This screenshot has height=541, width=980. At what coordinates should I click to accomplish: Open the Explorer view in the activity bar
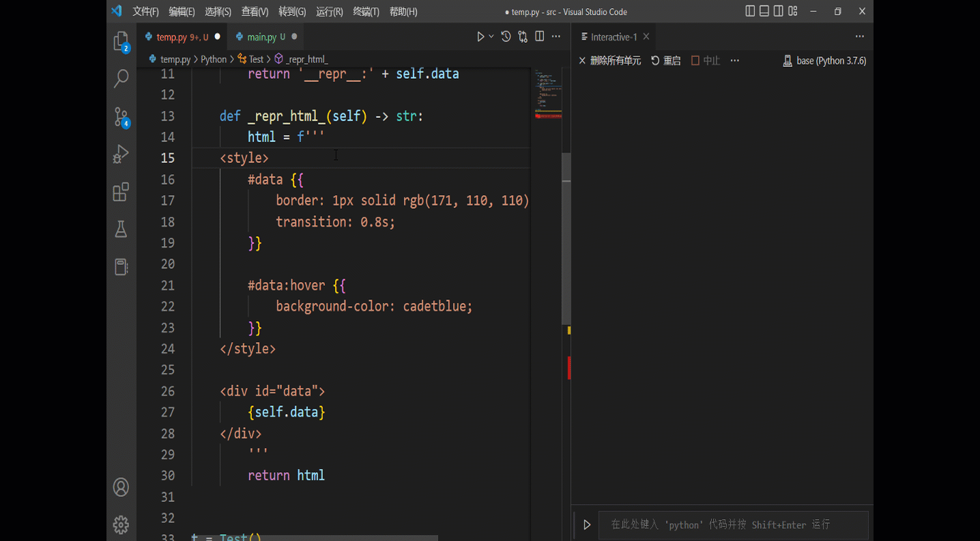click(121, 41)
